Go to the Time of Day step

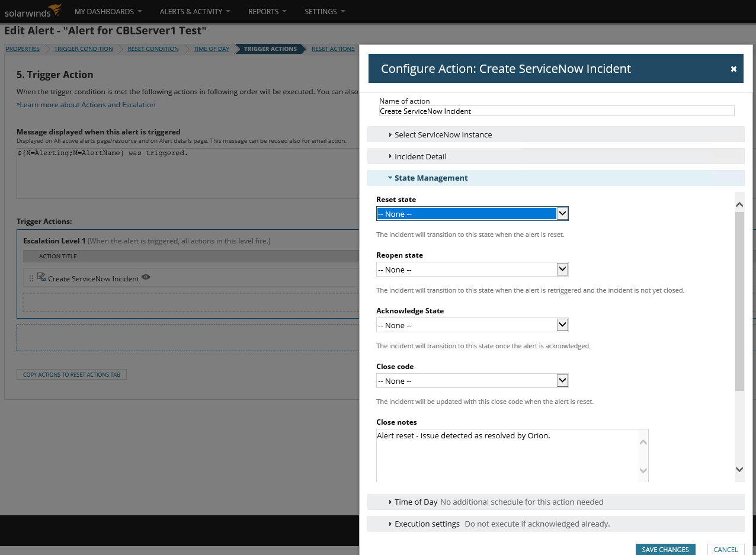tap(212, 49)
